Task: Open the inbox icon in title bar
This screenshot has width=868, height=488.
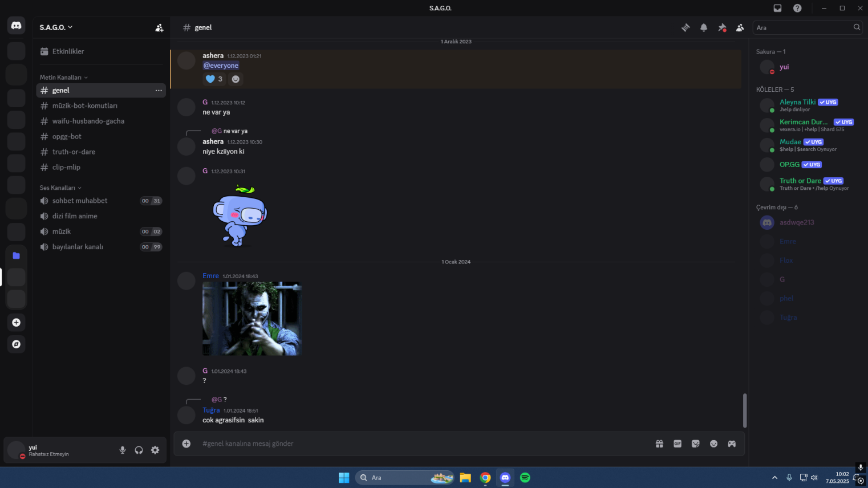Action: [x=777, y=8]
